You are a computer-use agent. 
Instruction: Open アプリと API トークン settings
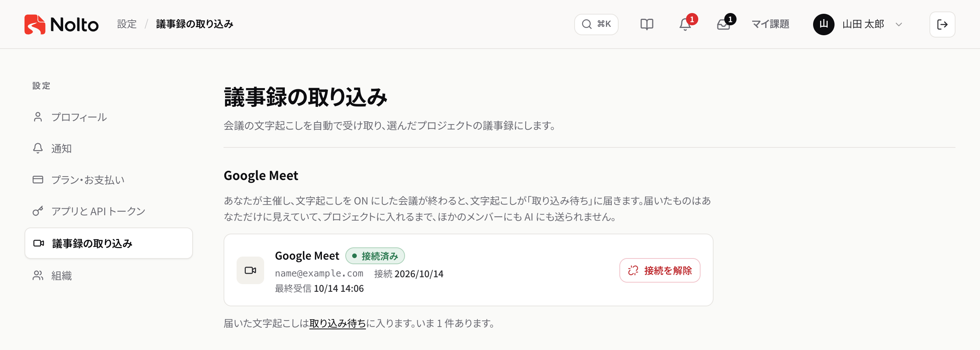point(108,211)
